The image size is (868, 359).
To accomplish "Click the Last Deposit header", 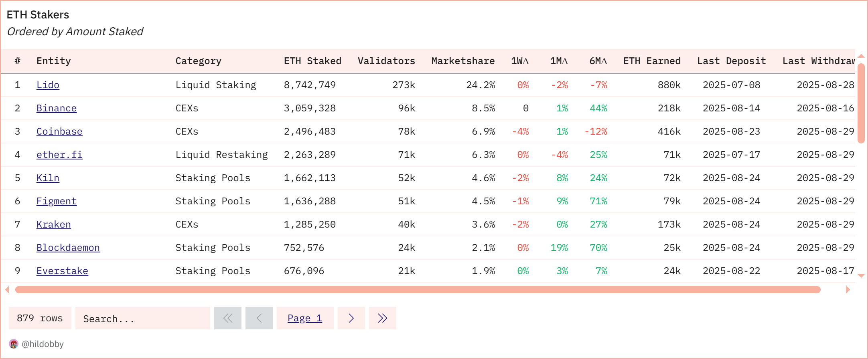I will (731, 61).
